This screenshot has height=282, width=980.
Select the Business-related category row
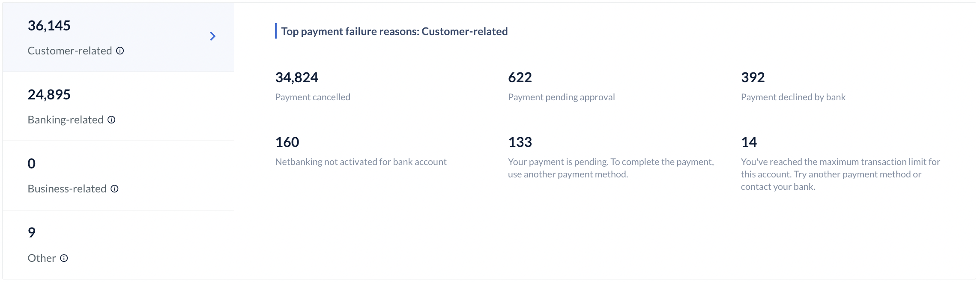click(119, 176)
